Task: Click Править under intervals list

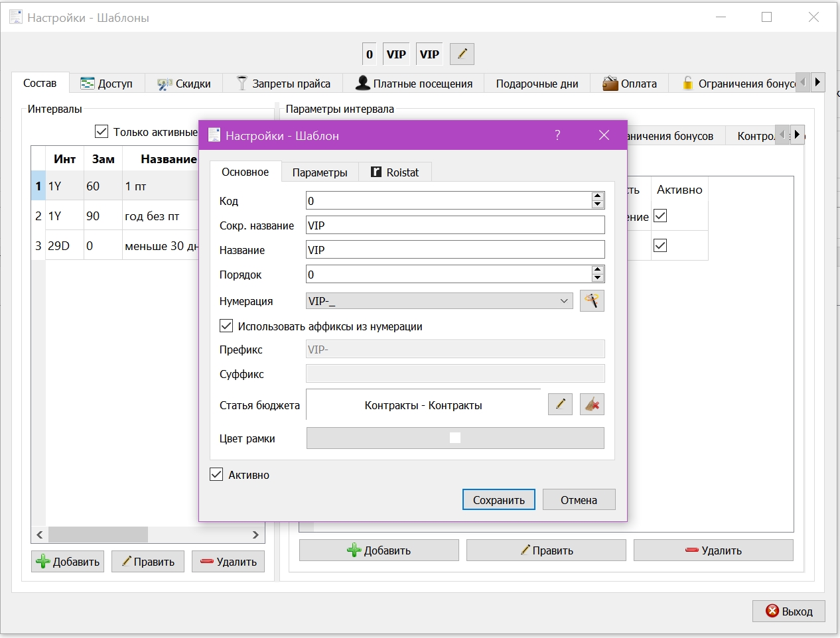Action: 148,561
